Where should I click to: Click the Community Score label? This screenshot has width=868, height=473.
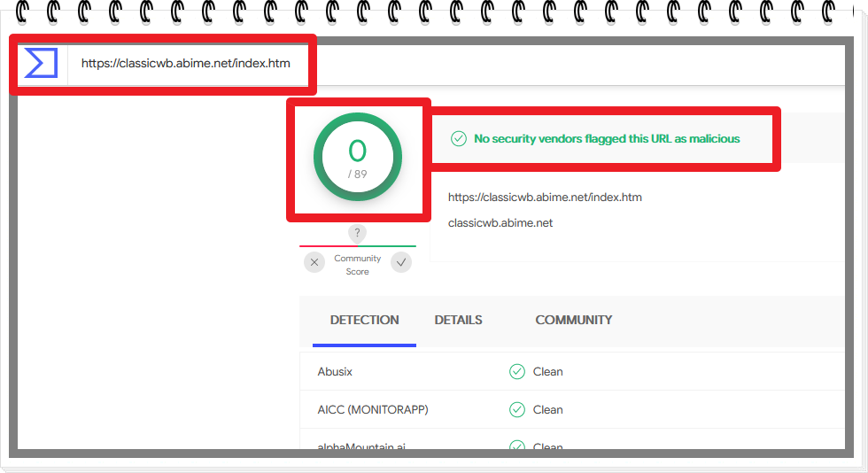[x=357, y=265]
